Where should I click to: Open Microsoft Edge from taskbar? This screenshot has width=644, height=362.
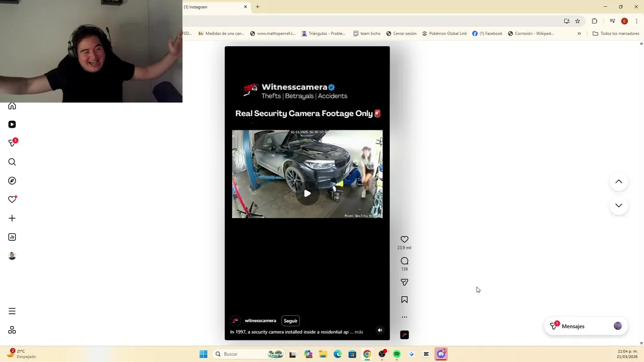[338, 354]
